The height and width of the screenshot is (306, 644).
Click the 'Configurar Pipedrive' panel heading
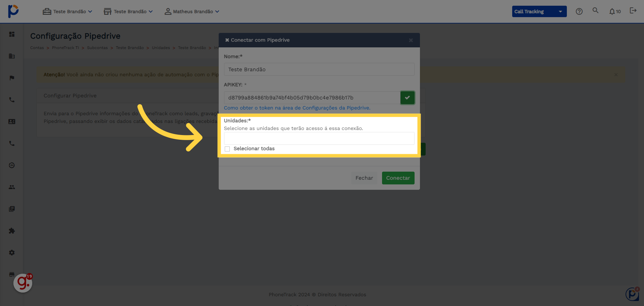[70, 96]
